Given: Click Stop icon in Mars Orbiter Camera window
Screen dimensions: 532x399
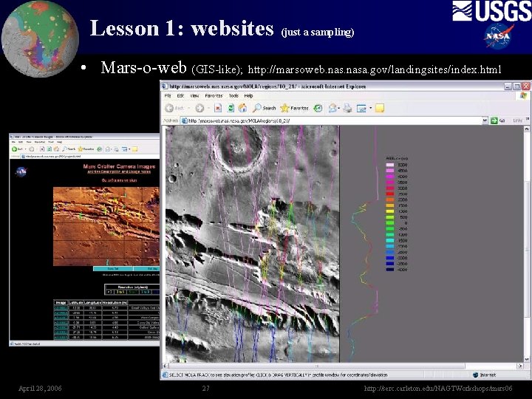Looking at the screenshot, I should tap(42, 149).
